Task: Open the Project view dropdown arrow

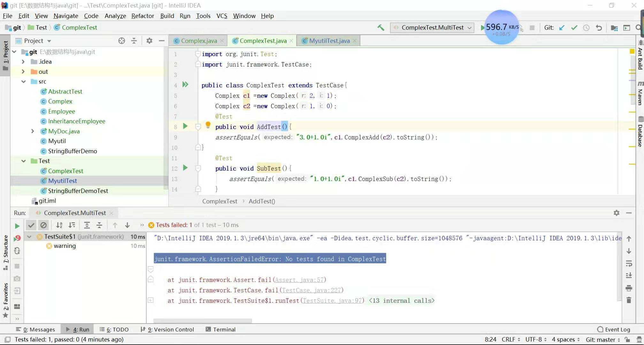Action: pyautogui.click(x=49, y=41)
